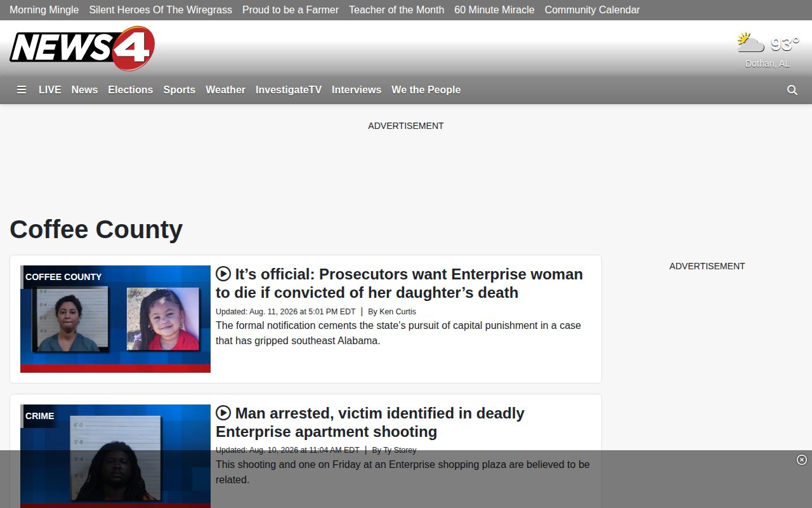812x508 pixels.
Task: Click the Dothan, AL weather location
Action: 768,63
